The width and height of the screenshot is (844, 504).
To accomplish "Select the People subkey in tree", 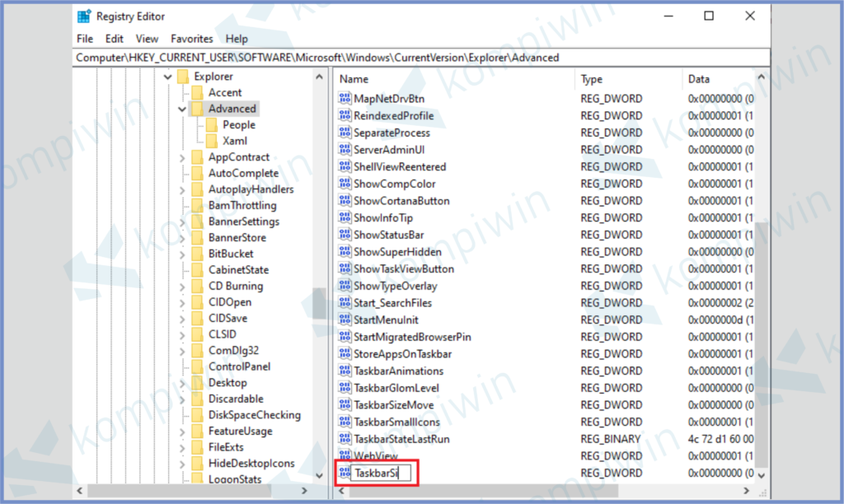I will (238, 125).
